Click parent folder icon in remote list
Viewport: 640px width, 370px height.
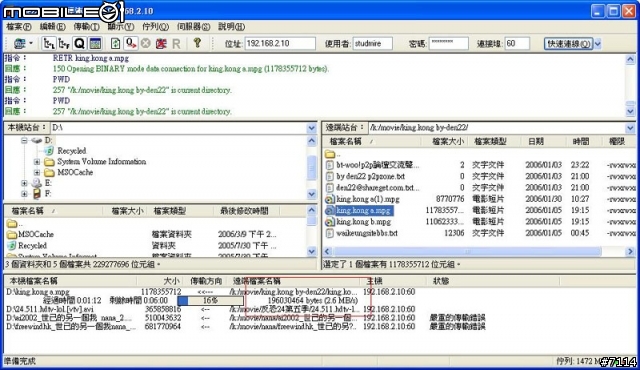point(330,154)
